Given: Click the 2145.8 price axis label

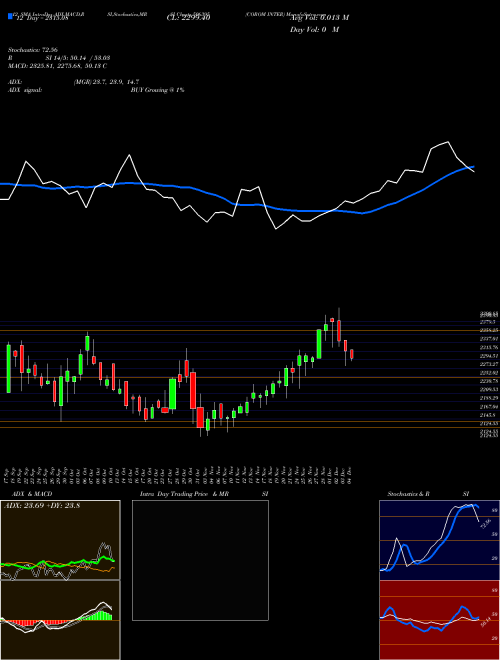Looking at the screenshot, I should pos(489,415).
